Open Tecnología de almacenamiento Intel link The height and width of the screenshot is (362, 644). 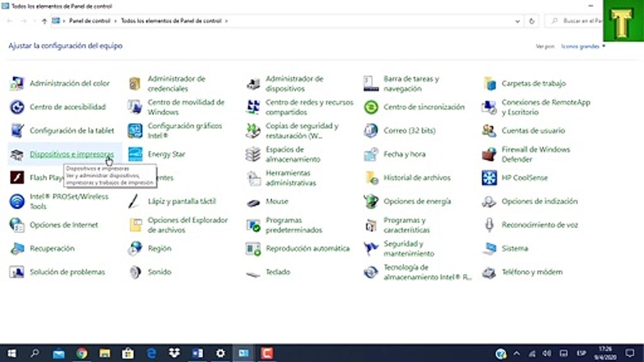(x=428, y=272)
